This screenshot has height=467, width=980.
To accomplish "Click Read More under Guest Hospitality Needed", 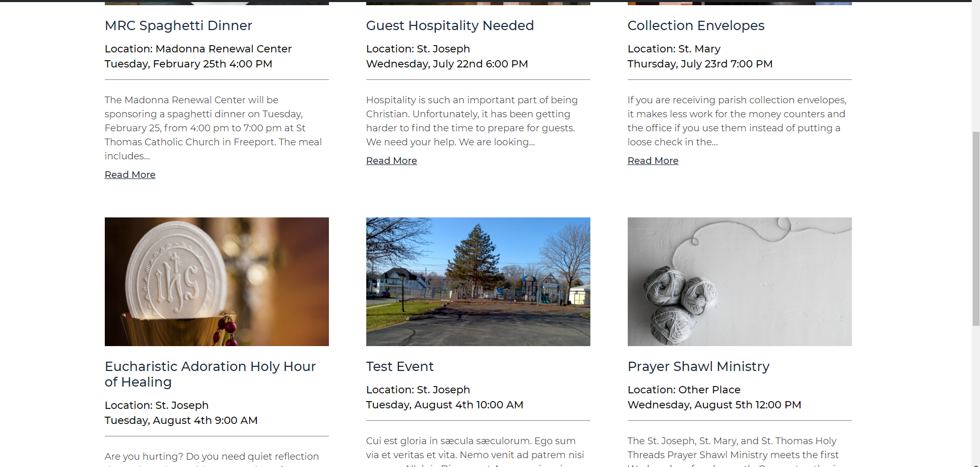I will [x=391, y=161].
